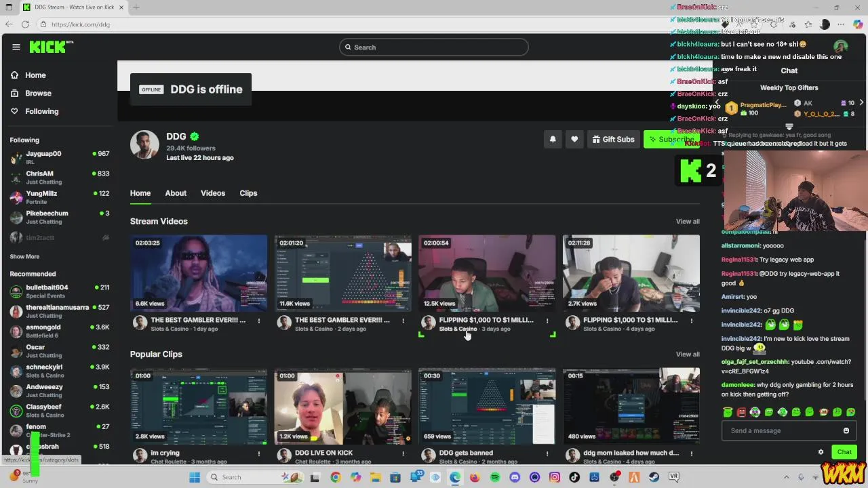Open three-dot menu on 02:01:20 video
This screenshot has height=488, width=868.
[403, 321]
